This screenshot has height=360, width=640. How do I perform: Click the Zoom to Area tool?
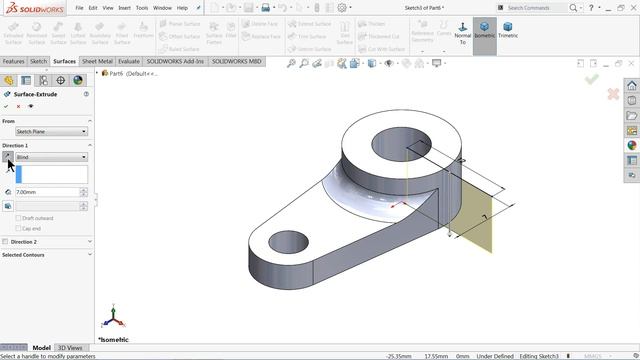tap(304, 63)
